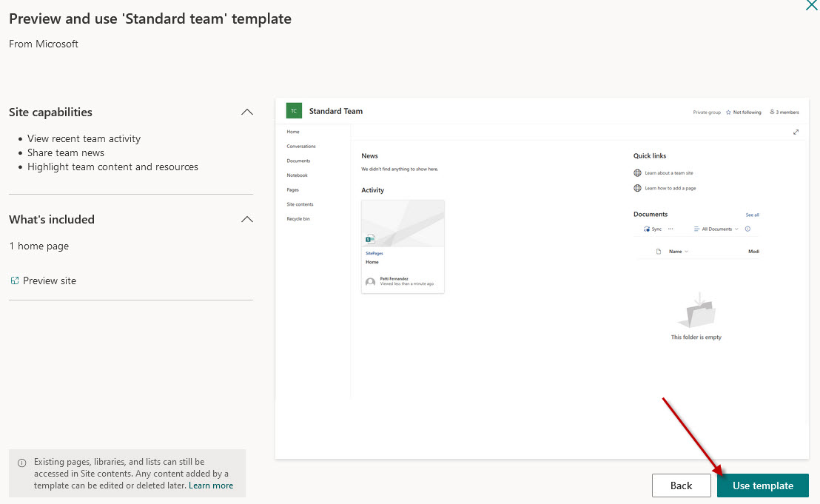The width and height of the screenshot is (820, 504).
Task: Click the Not following star icon
Action: pyautogui.click(x=728, y=112)
